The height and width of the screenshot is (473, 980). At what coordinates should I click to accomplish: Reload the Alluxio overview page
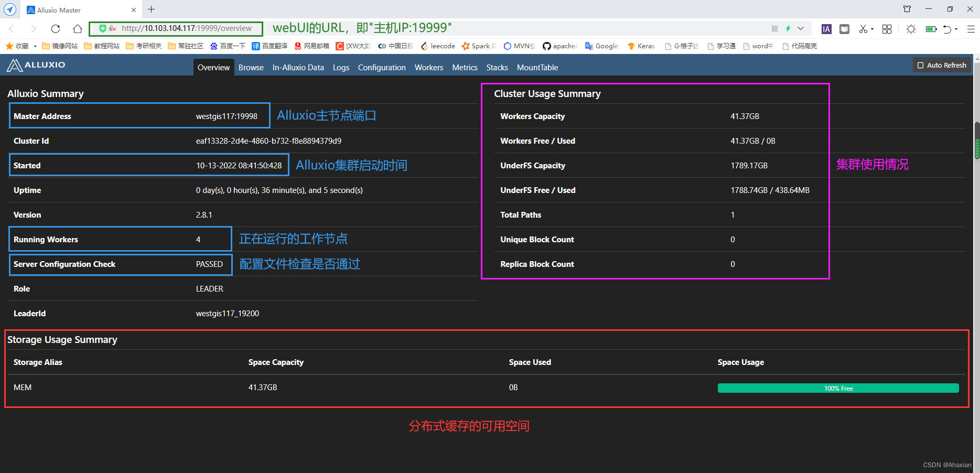[x=56, y=29]
